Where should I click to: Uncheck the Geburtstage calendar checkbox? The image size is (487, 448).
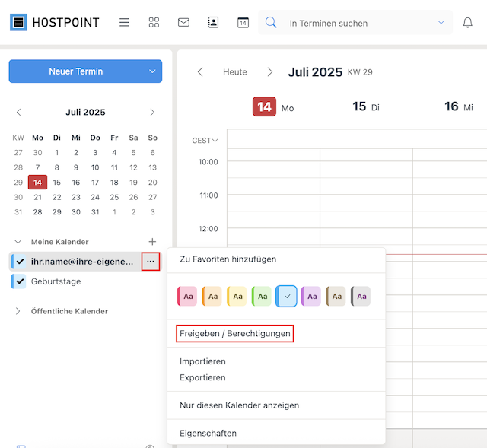[19, 281]
